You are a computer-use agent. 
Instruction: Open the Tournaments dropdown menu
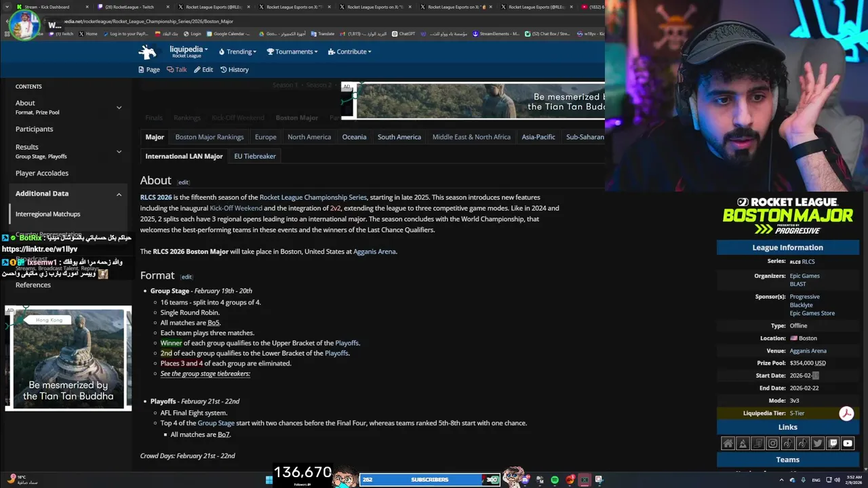pos(292,52)
